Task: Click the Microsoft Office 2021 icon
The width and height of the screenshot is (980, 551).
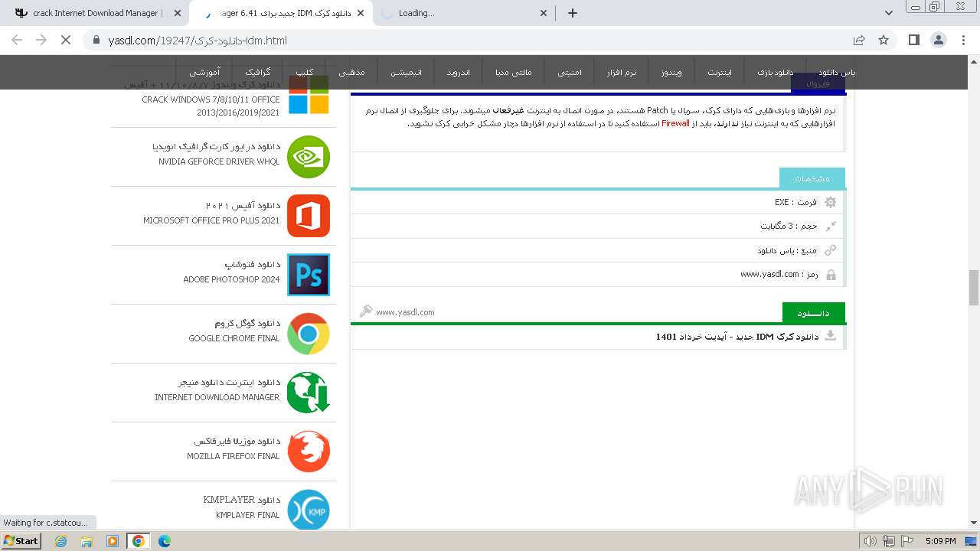Action: click(309, 216)
